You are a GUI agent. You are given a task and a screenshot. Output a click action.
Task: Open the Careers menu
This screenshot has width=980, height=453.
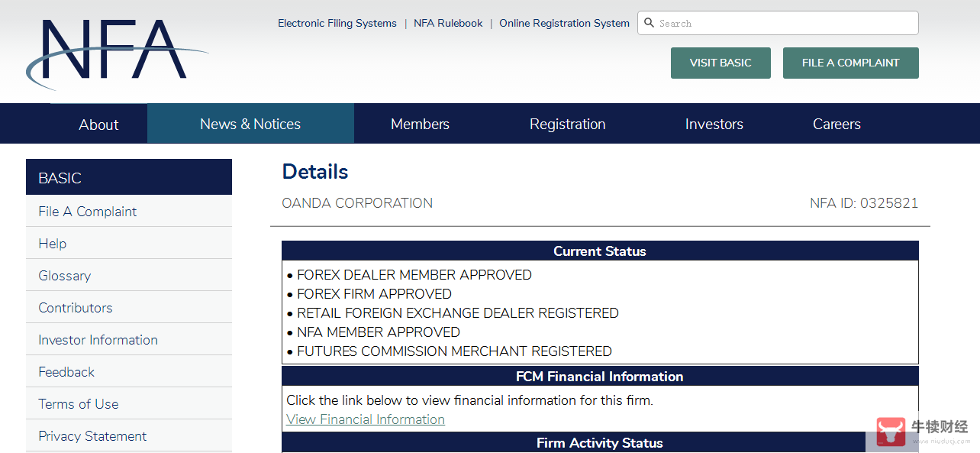click(x=837, y=124)
